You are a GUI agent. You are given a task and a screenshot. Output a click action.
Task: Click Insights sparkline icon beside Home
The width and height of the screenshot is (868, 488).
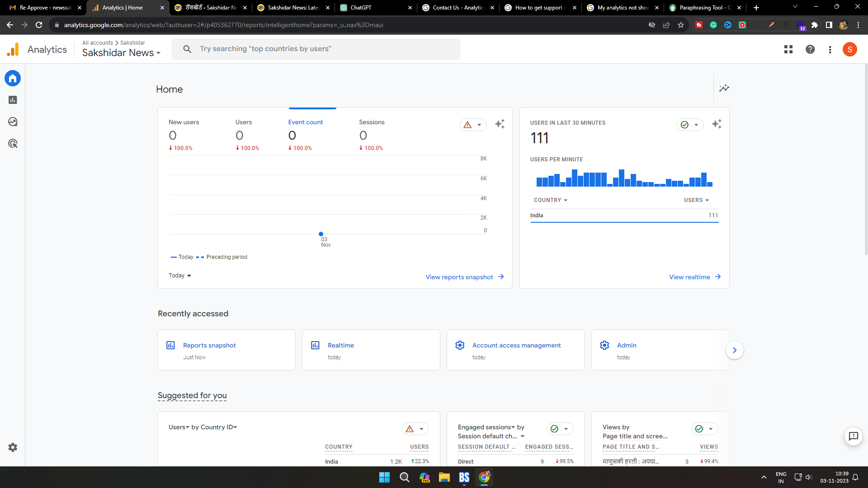pyautogui.click(x=724, y=88)
